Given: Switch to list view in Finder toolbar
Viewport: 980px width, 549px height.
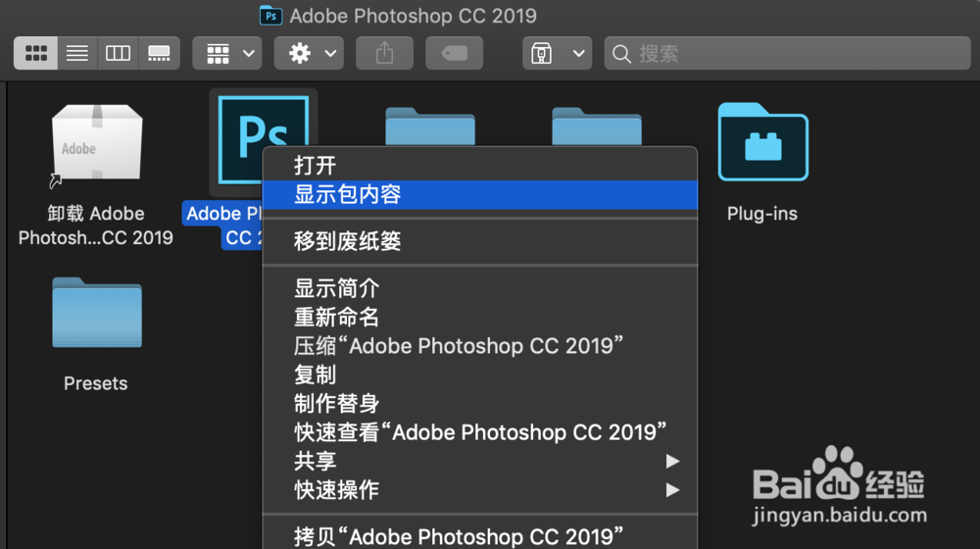Looking at the screenshot, I should pos(76,54).
